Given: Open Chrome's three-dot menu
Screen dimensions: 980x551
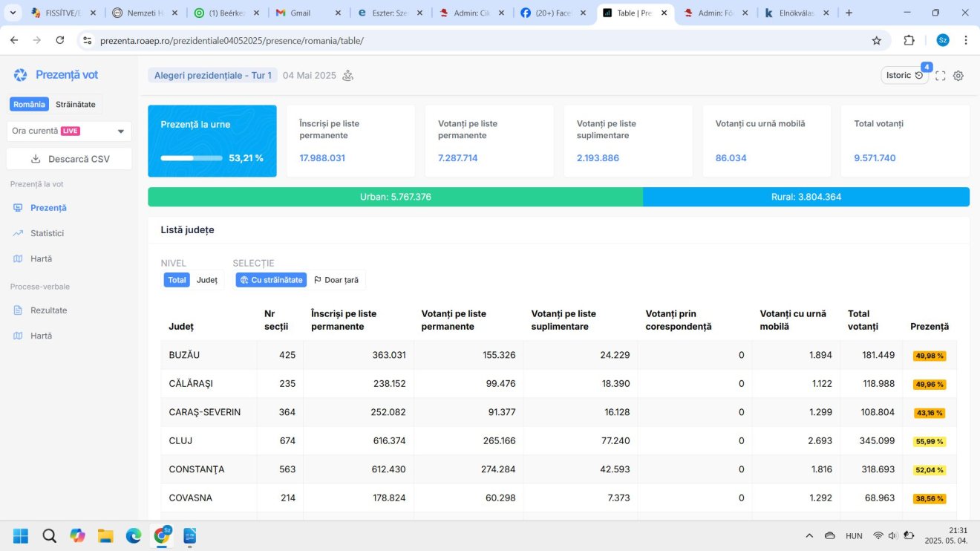Looking at the screenshot, I should tap(966, 40).
